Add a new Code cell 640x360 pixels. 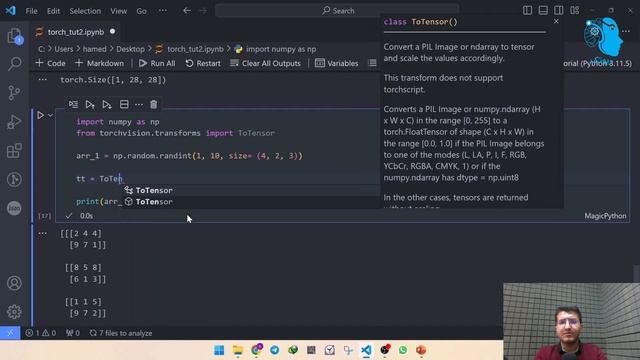[x=51, y=63]
